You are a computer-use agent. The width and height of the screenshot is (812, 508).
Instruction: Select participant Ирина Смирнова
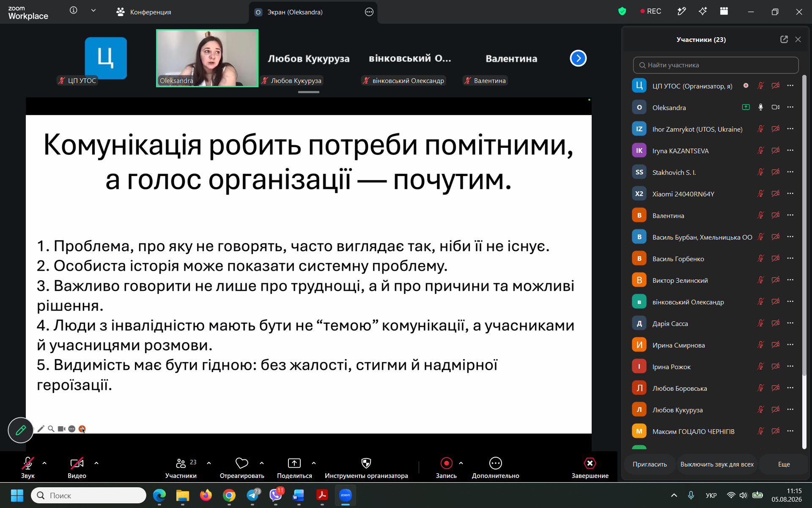pos(713,345)
